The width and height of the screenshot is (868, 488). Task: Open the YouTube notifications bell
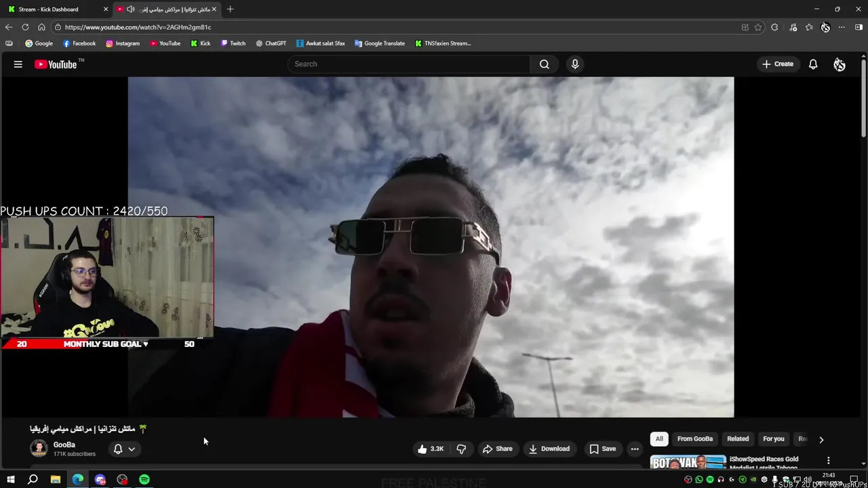click(813, 64)
